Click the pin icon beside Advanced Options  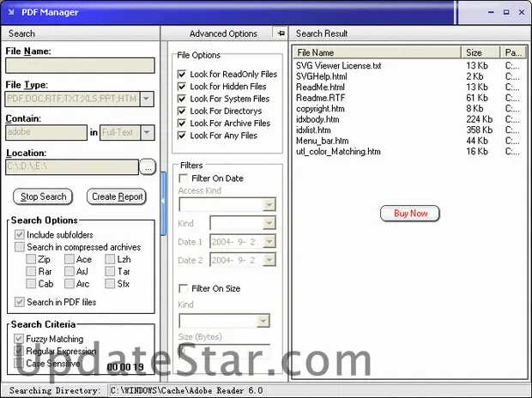tap(280, 33)
